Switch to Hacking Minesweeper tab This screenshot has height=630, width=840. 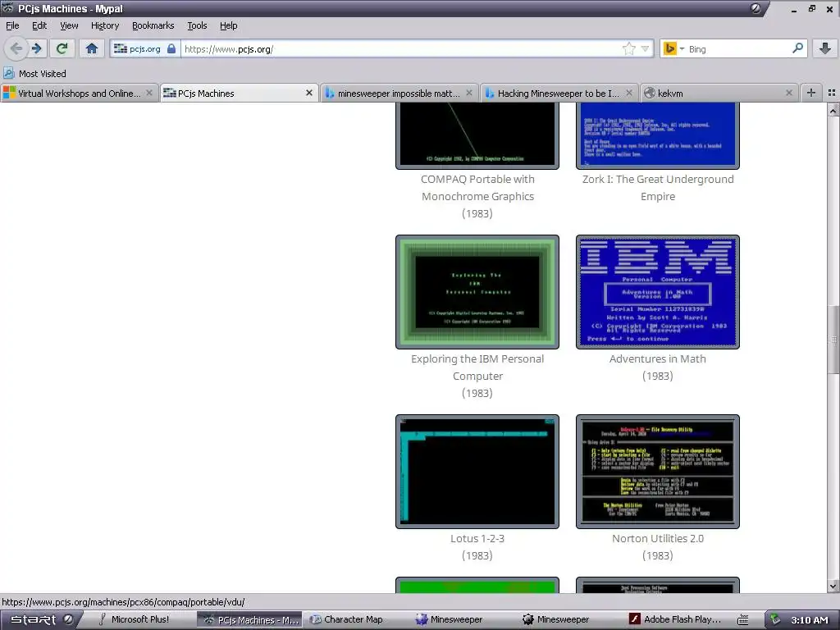click(558, 94)
